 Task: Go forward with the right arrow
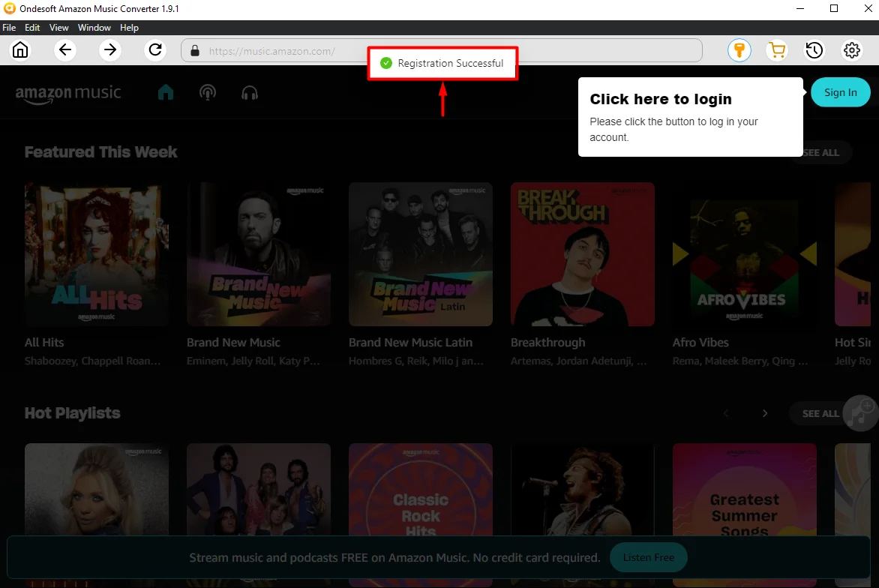point(109,50)
